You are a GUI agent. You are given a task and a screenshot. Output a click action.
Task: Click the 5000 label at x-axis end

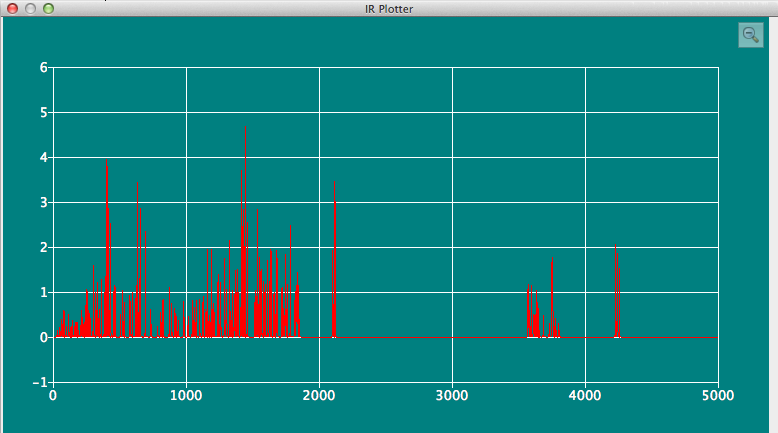[x=718, y=395]
